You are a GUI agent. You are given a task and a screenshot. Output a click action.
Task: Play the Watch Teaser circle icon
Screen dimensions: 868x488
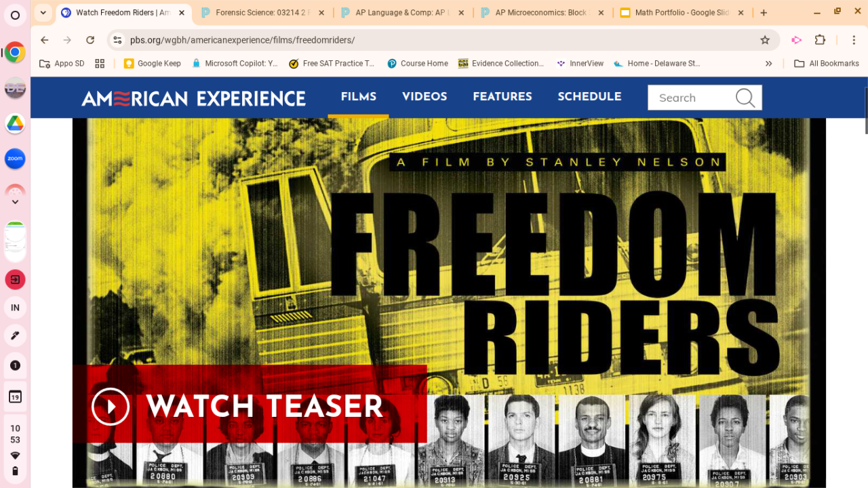(x=111, y=407)
